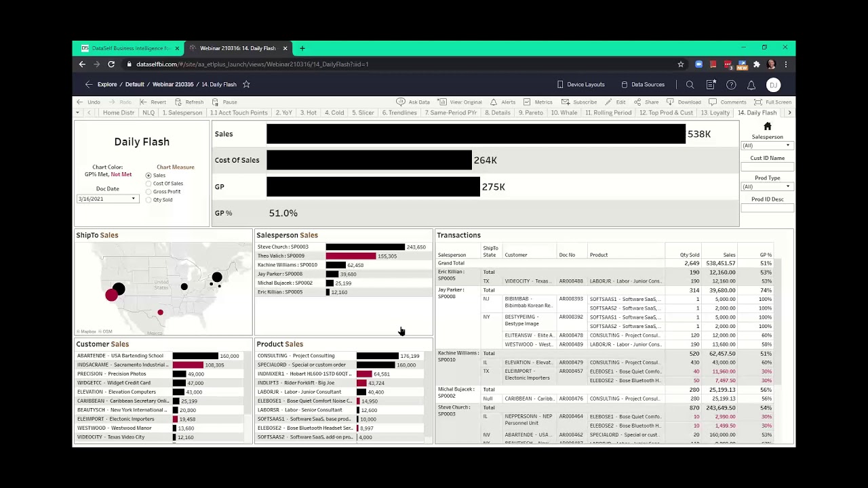Screen dimensions: 868x488
Task: Click doc number AR008488 in Transactions
Action: [571, 281]
